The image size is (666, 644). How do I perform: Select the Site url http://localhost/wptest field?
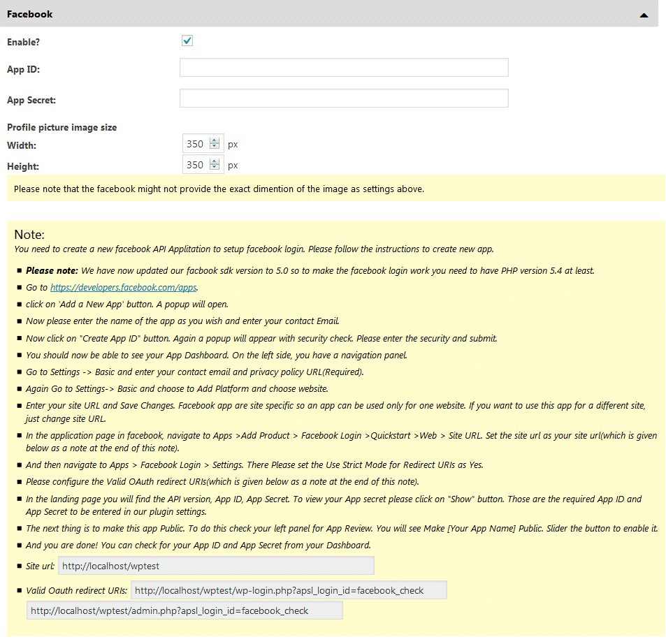[216, 566]
